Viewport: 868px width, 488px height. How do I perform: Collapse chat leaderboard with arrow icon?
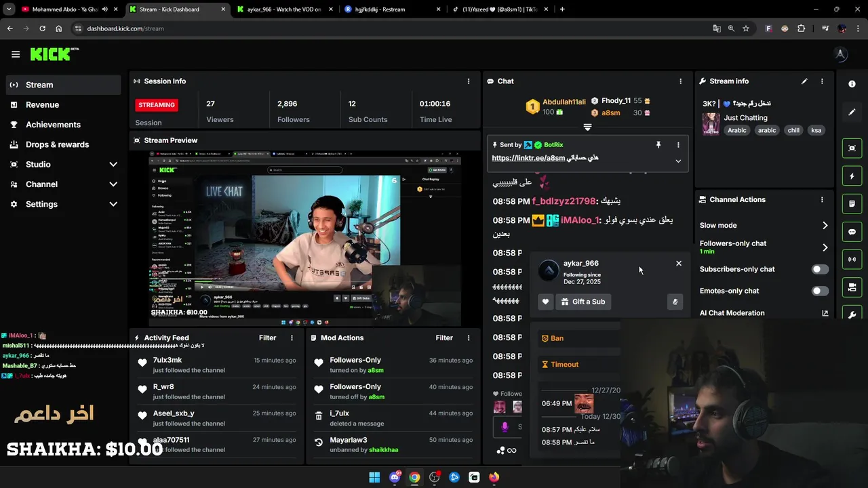pos(587,127)
